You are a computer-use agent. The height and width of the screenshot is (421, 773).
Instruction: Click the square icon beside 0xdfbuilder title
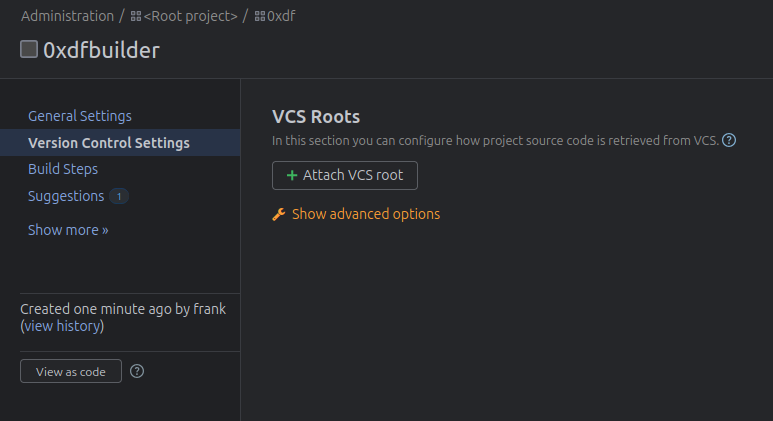(29, 50)
